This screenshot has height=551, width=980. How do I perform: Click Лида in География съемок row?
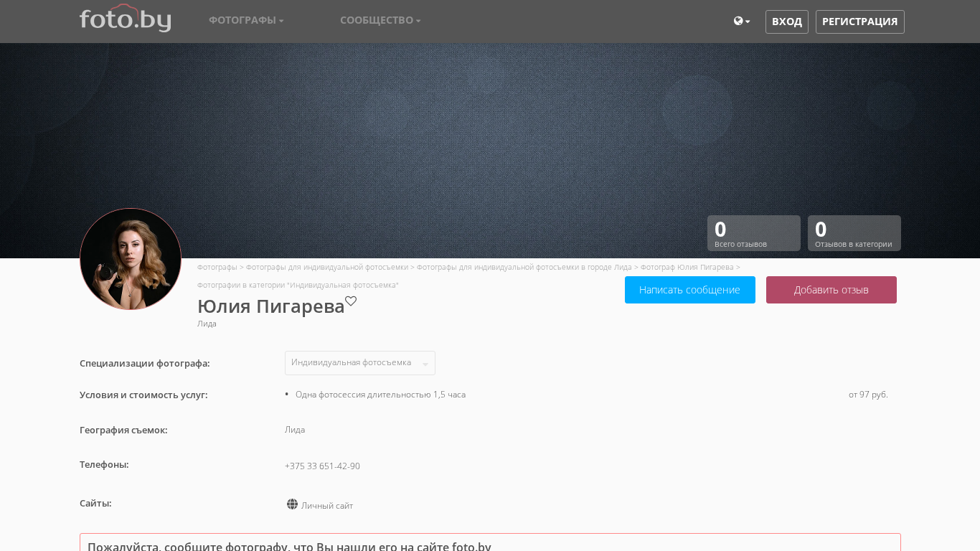[295, 430]
